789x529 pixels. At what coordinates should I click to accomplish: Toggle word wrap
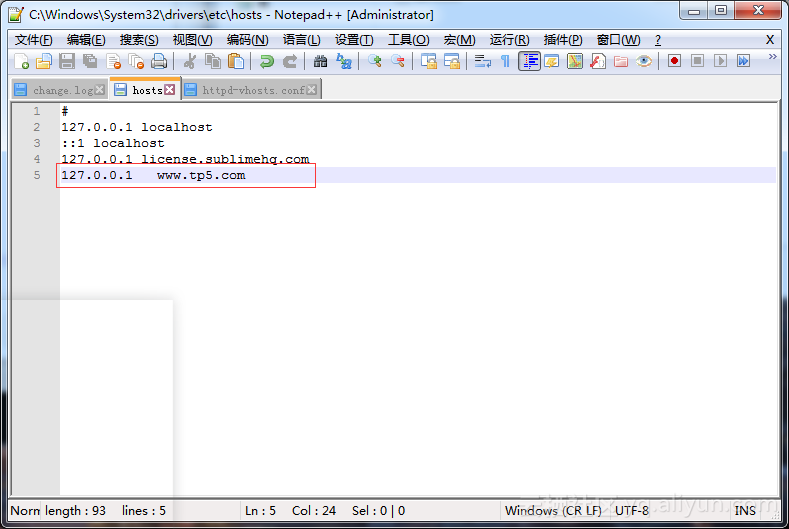(x=483, y=61)
